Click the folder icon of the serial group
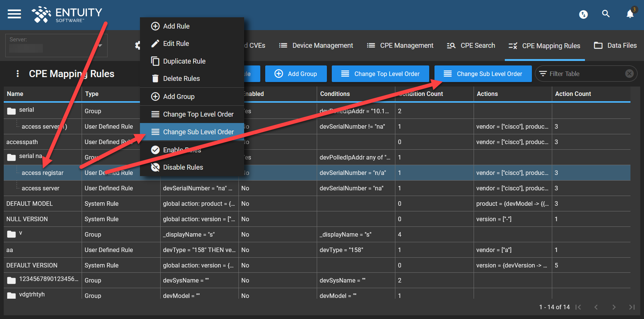The height and width of the screenshot is (319, 644). (x=12, y=111)
